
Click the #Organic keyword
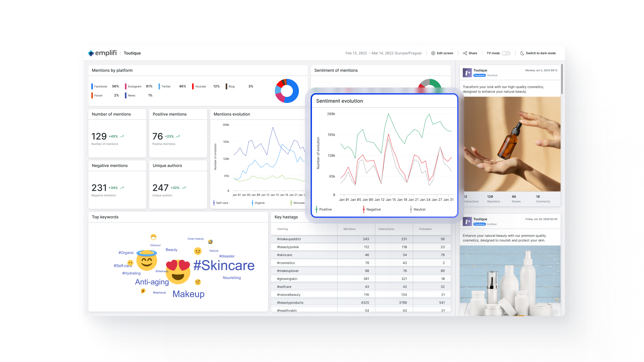(x=126, y=253)
